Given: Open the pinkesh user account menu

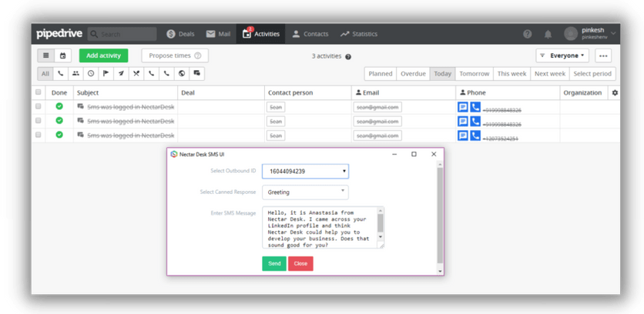Looking at the screenshot, I should coord(591,34).
